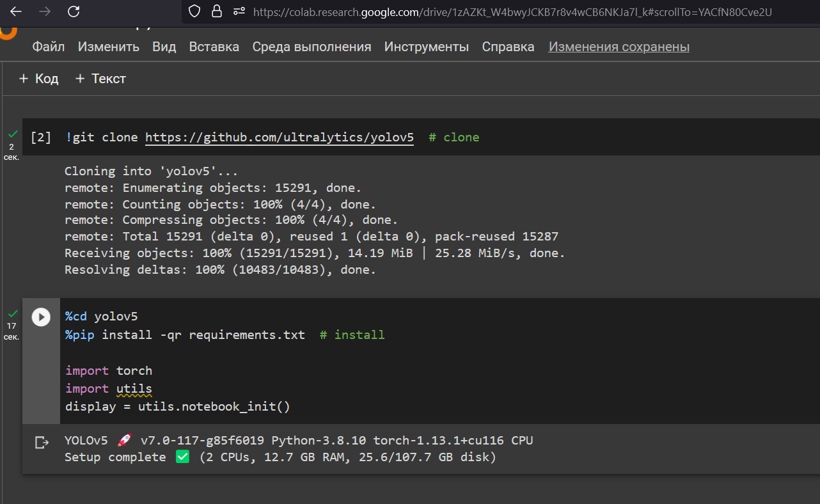
Task: Open the Справка menu
Action: coord(508,47)
